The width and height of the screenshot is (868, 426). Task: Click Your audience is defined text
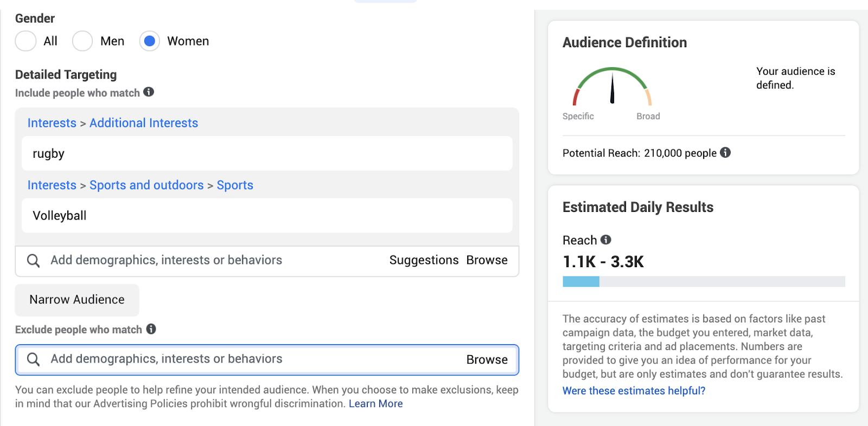tap(796, 78)
